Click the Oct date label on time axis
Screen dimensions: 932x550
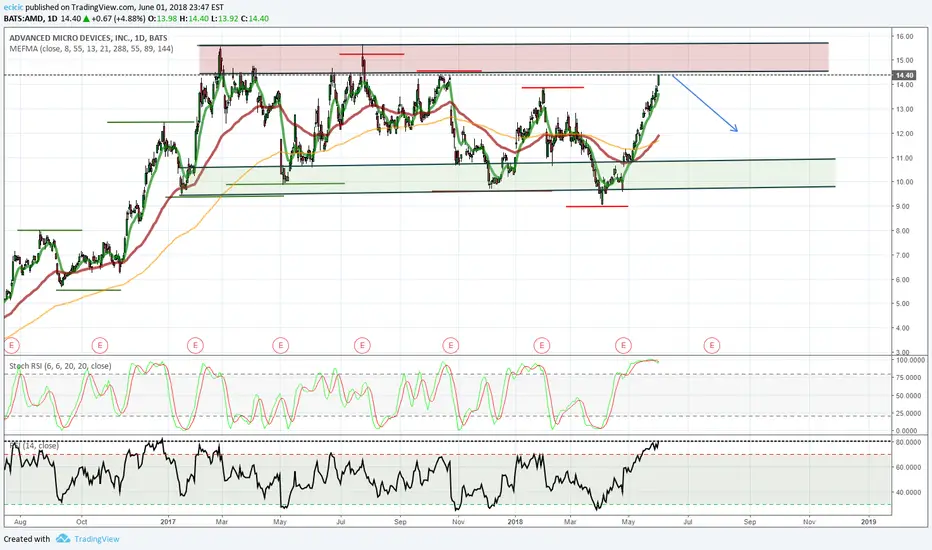(81, 522)
